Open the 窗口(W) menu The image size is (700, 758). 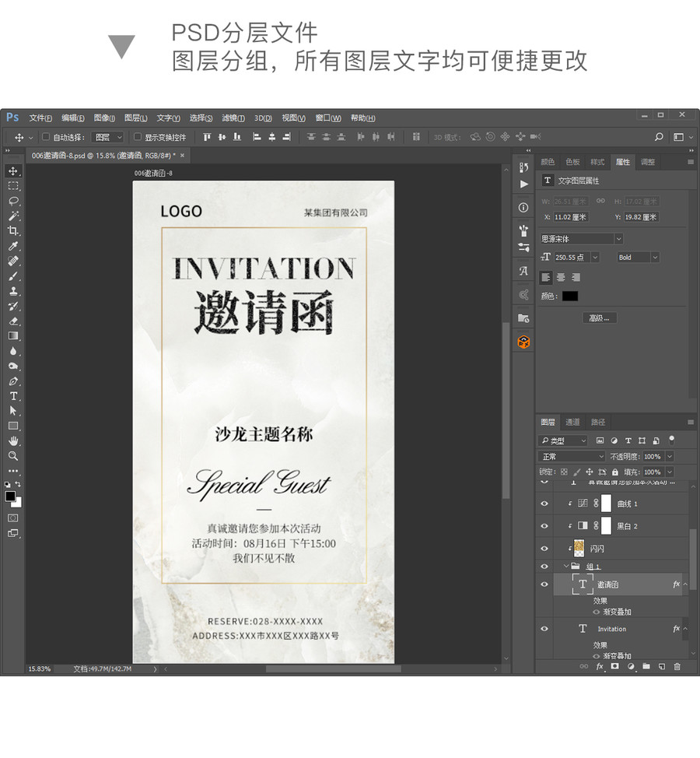(328, 118)
